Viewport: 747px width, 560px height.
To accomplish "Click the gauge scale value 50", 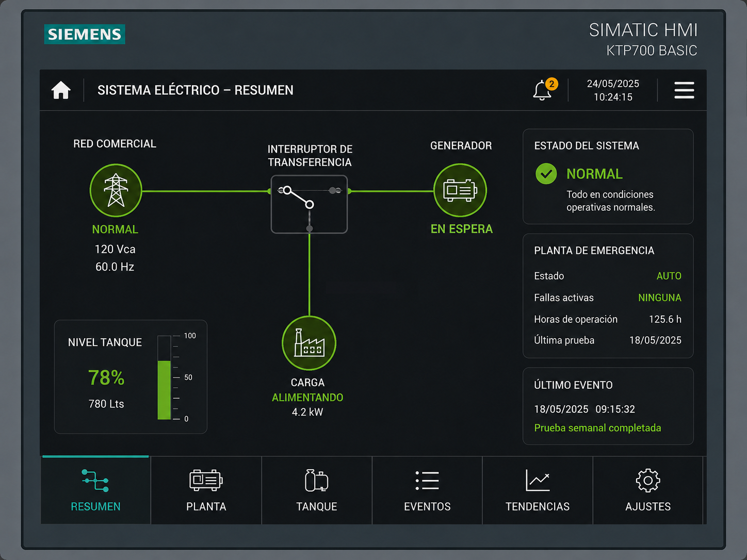I will 188,377.
